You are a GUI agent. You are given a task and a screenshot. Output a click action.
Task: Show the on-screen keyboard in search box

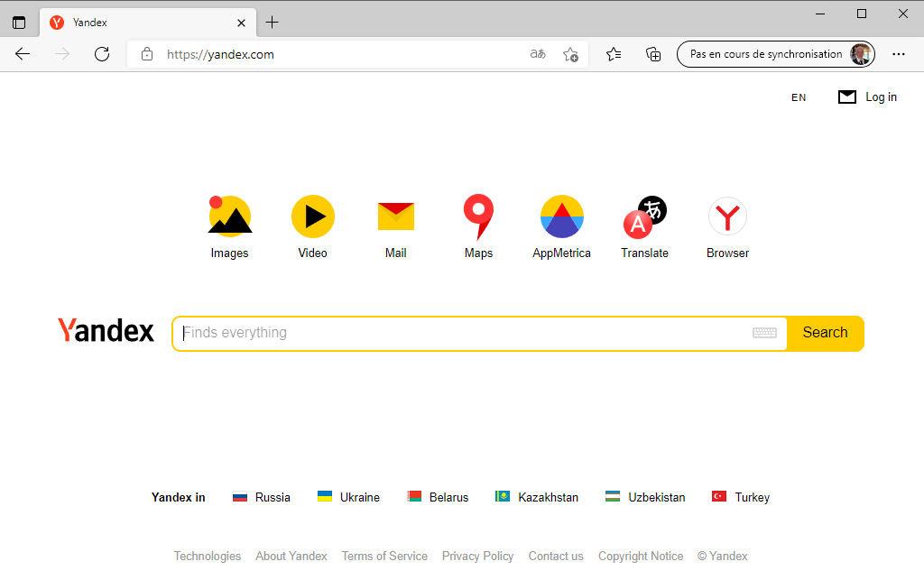tap(764, 333)
